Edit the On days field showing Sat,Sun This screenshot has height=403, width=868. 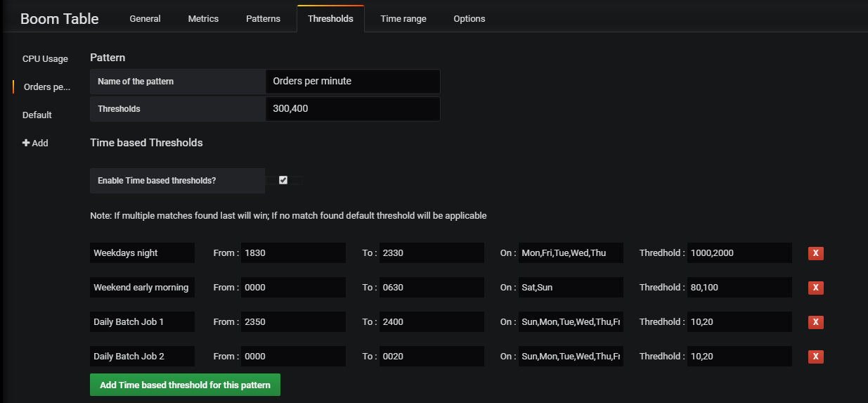pyautogui.click(x=570, y=288)
